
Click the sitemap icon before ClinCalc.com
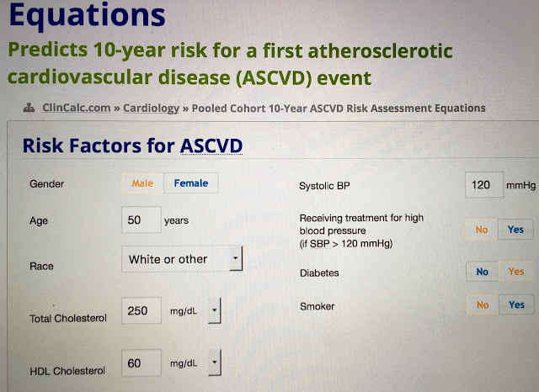coord(29,109)
